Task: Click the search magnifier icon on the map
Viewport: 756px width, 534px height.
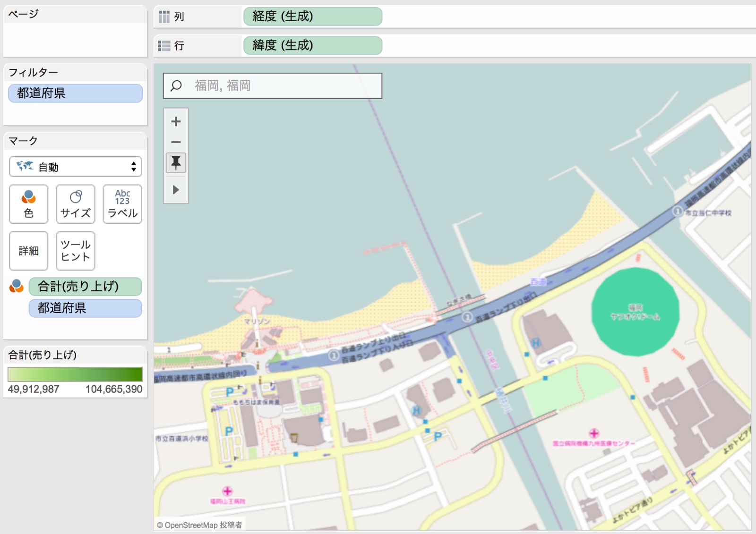Action: click(176, 85)
